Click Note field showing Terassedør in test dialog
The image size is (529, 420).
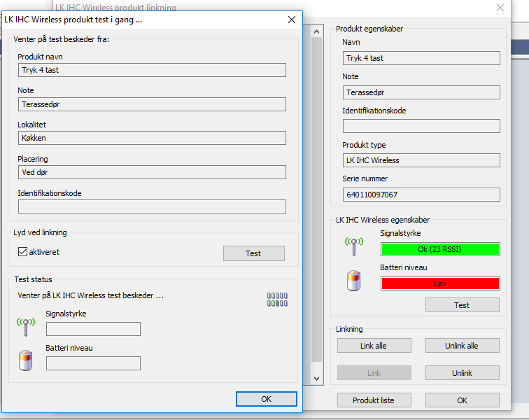[x=152, y=104]
